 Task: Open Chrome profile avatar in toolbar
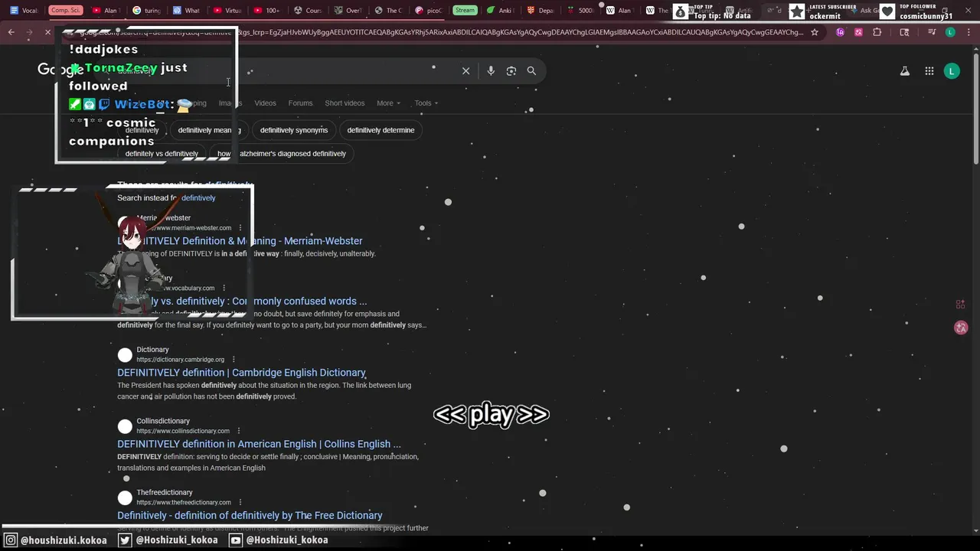click(x=950, y=32)
